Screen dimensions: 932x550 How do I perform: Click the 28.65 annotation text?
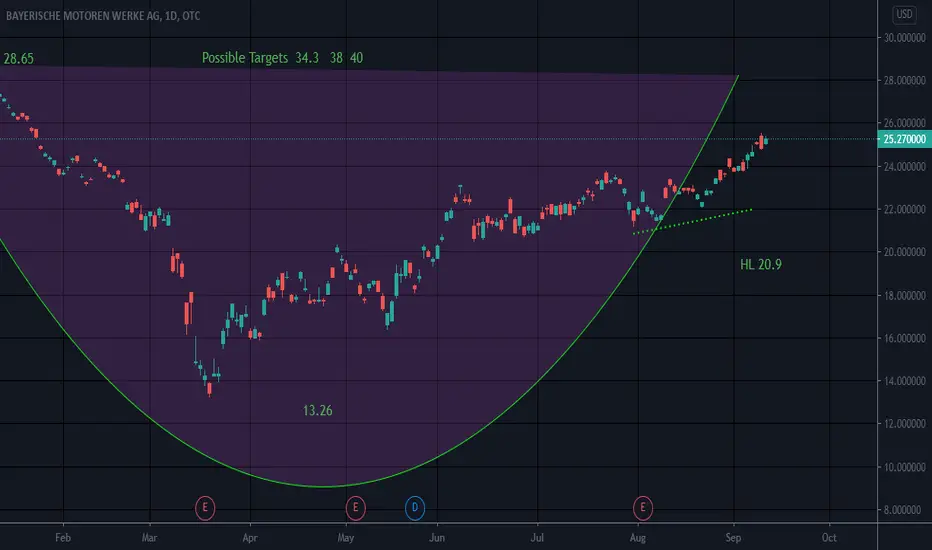coord(18,59)
